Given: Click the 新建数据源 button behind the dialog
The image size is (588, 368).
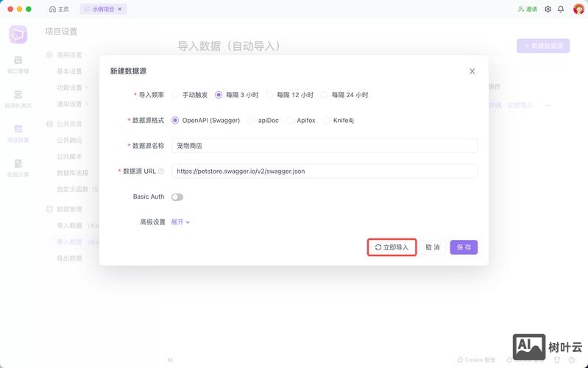Looking at the screenshot, I should pos(543,46).
